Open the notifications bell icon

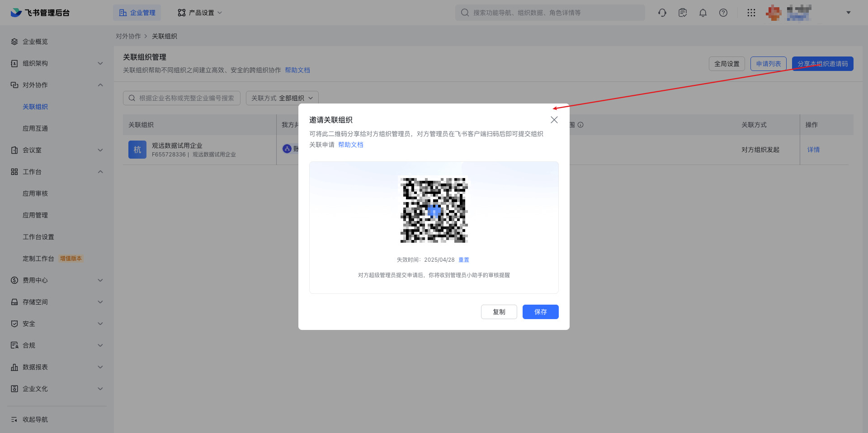coord(703,13)
